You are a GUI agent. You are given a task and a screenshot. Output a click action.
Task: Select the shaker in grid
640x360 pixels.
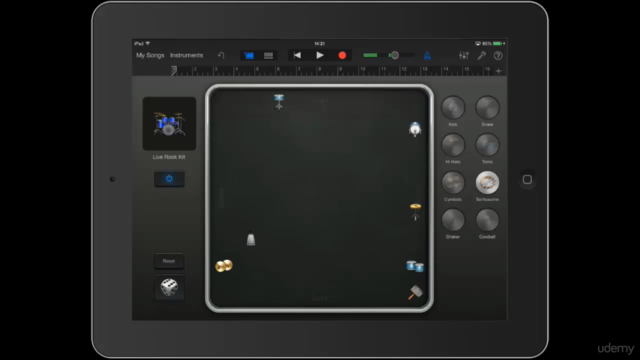coord(415,292)
